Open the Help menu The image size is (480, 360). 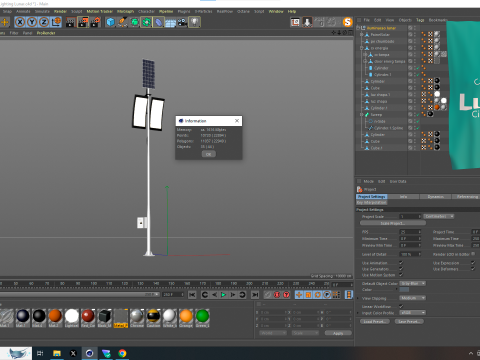pyautogui.click(x=292, y=11)
